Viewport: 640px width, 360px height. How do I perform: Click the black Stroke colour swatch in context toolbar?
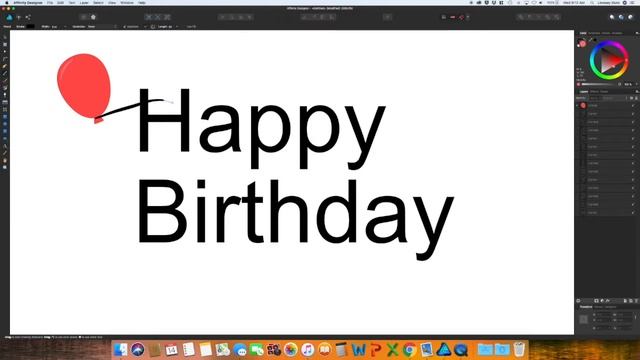(x=30, y=27)
